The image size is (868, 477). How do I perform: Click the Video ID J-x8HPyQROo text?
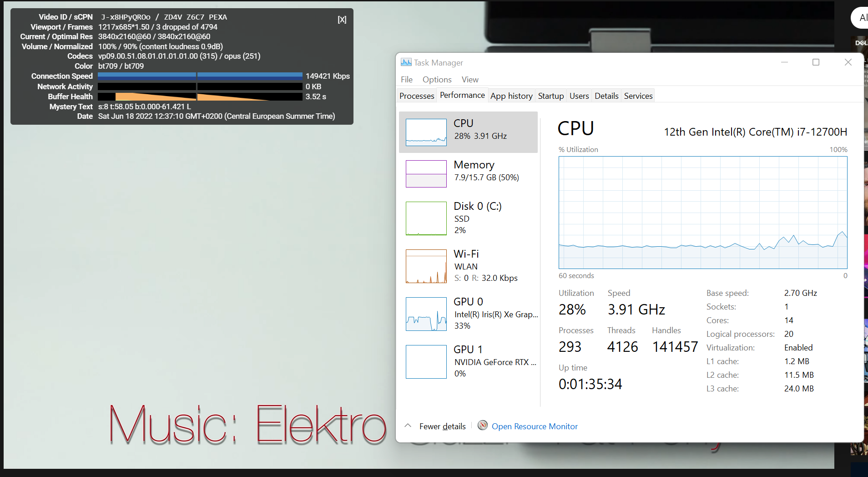coord(126,17)
